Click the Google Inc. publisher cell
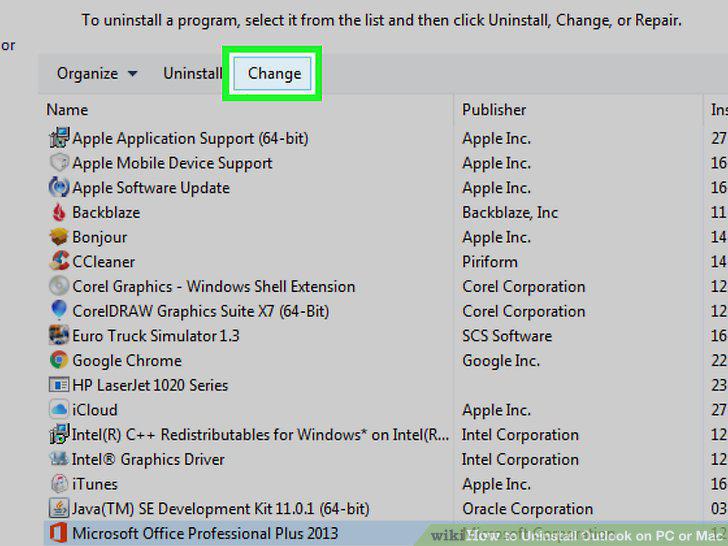The image size is (728, 546). tap(500, 360)
